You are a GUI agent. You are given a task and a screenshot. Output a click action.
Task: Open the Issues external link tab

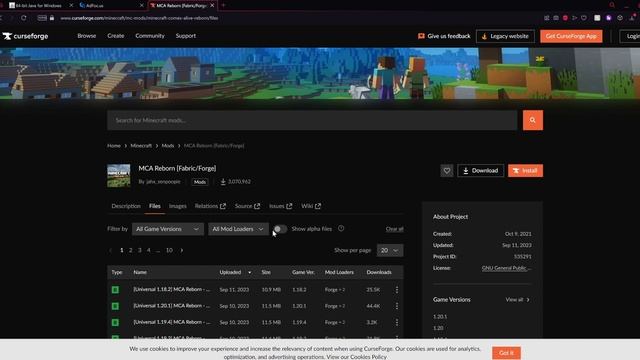280,206
